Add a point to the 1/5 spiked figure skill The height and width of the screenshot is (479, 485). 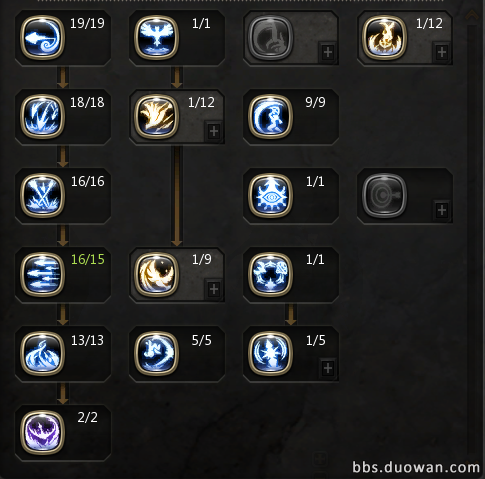click(328, 368)
